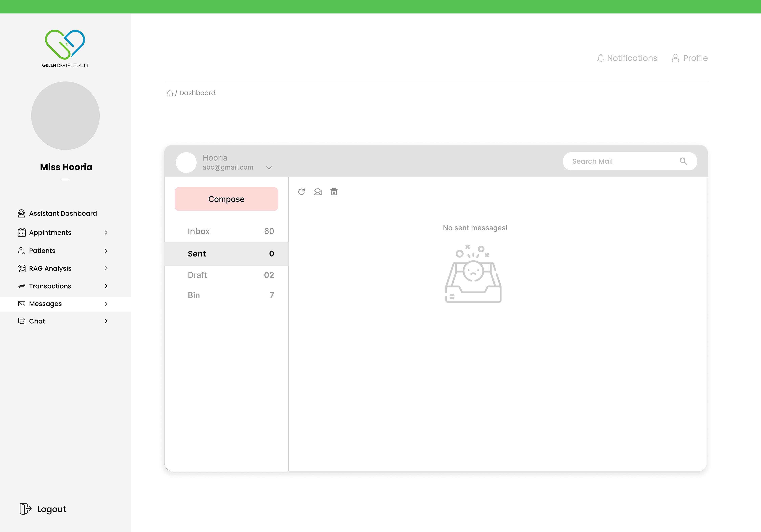
Task: Click the mark-as-read envelope icon
Action: pyautogui.click(x=317, y=192)
